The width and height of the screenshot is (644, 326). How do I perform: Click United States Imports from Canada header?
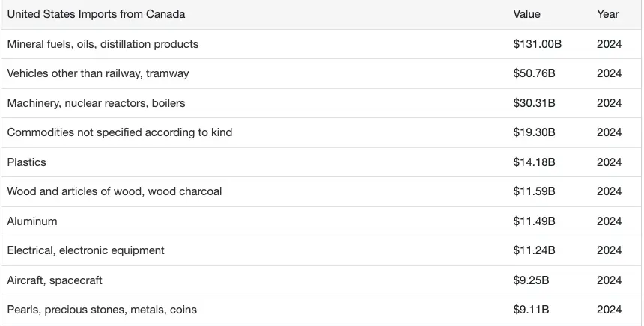(x=97, y=14)
